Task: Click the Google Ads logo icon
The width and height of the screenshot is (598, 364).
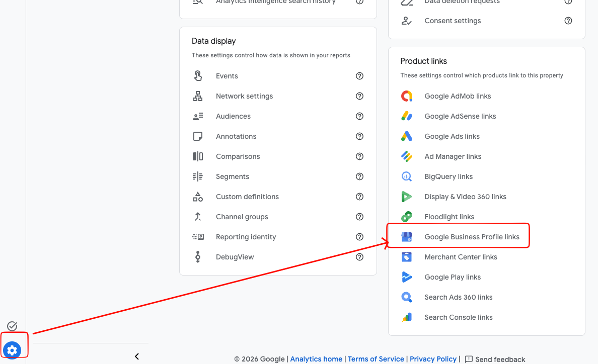Action: click(407, 136)
